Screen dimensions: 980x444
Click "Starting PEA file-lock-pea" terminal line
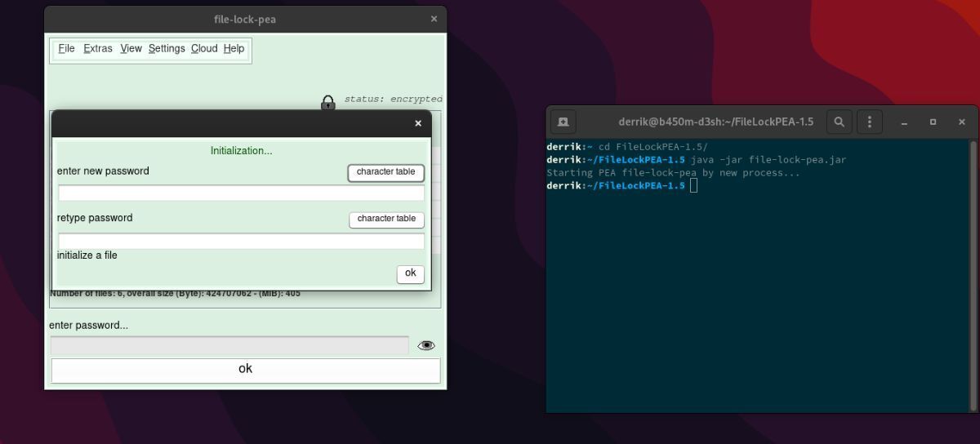pyautogui.click(x=673, y=173)
